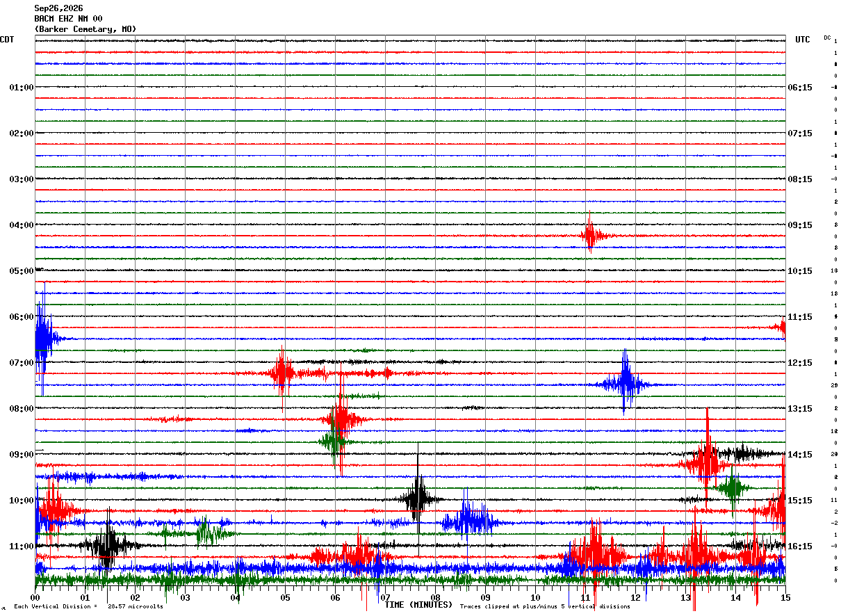The width and height of the screenshot is (841, 616).
Task: Click the TIME (MINUTES) axis label
Action: [418, 605]
